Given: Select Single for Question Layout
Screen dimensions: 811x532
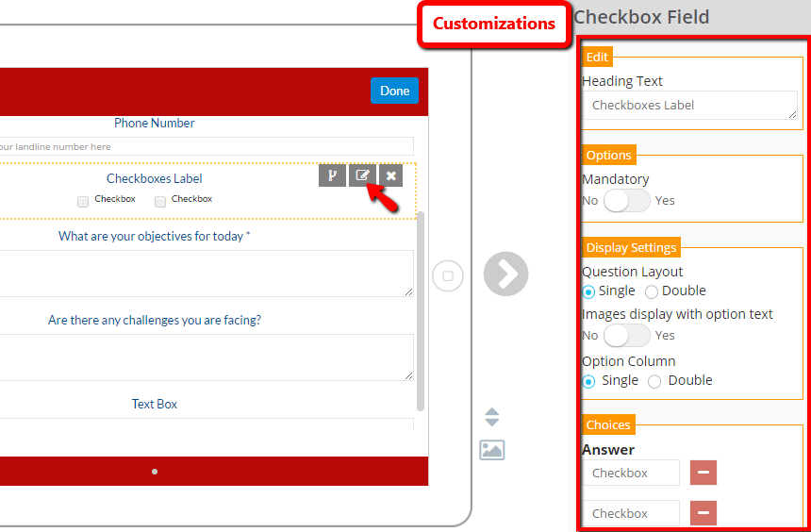Looking at the screenshot, I should coord(588,291).
